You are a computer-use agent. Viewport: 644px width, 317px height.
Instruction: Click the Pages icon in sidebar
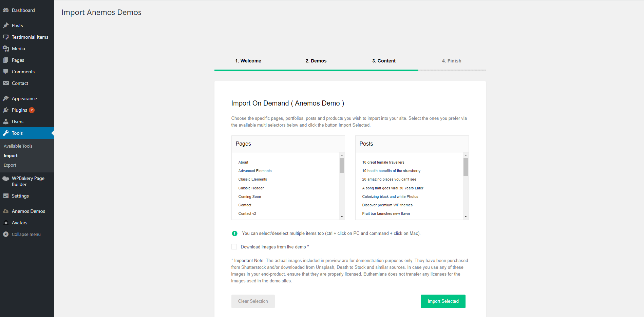click(6, 60)
